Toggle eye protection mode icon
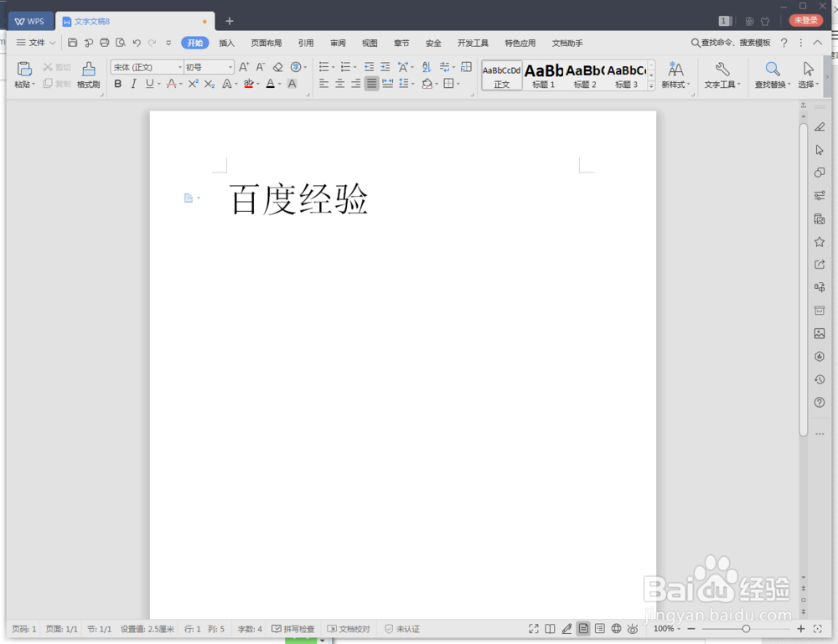The height and width of the screenshot is (644, 838). point(633,629)
